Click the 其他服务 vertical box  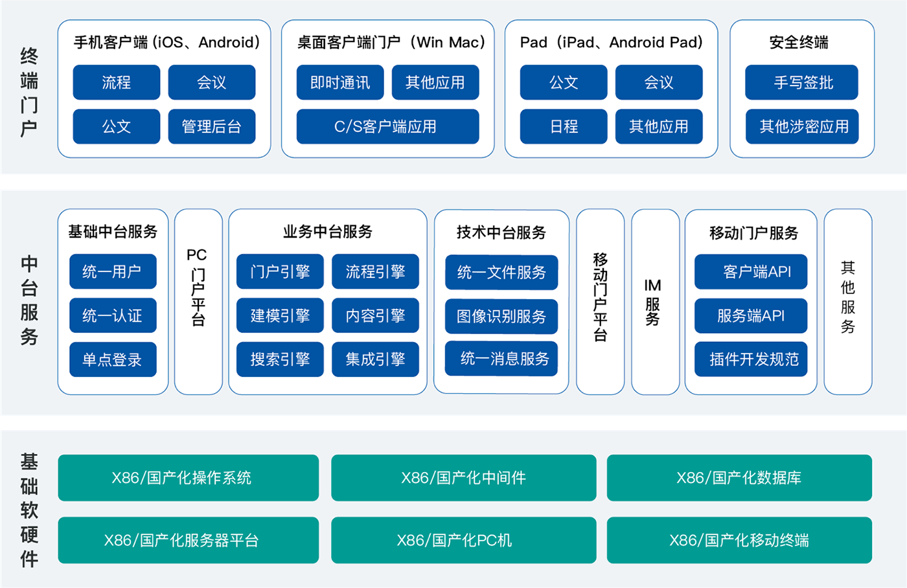pyautogui.click(x=847, y=301)
